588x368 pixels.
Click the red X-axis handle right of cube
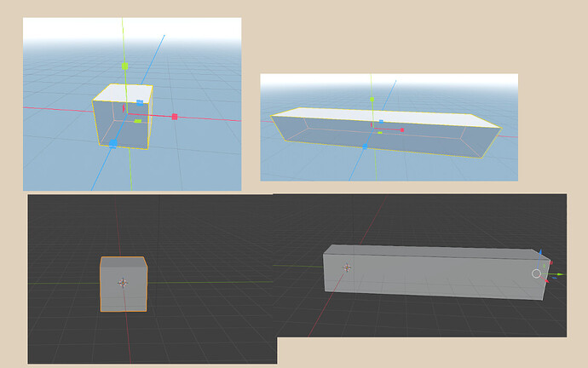(x=174, y=116)
